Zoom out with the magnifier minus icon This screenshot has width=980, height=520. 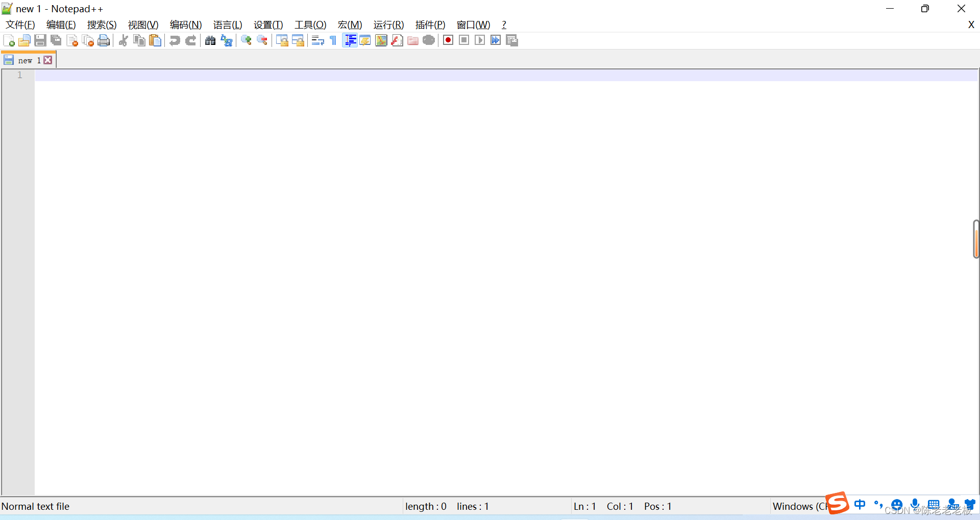(x=262, y=40)
